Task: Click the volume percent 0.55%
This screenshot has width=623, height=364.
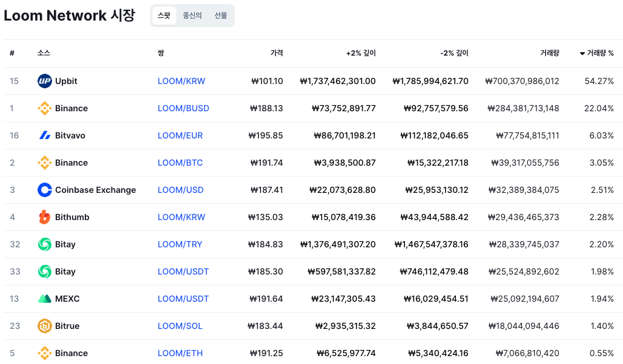Action: (602, 353)
